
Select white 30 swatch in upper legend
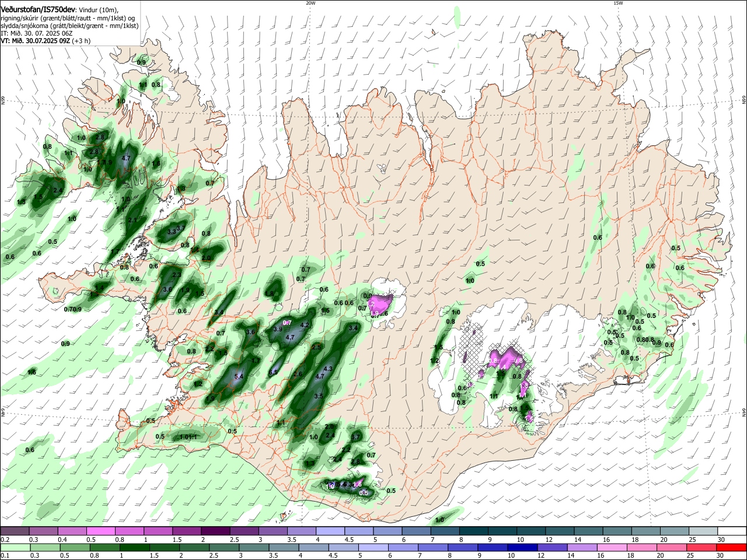(732, 531)
